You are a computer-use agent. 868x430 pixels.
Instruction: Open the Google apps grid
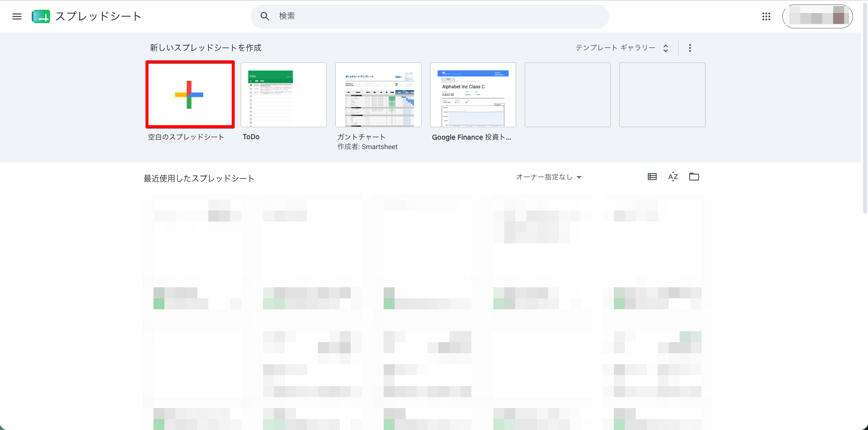tap(766, 16)
